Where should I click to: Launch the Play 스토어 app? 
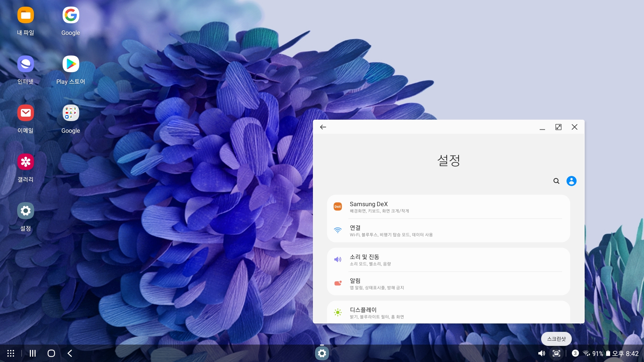point(70,64)
